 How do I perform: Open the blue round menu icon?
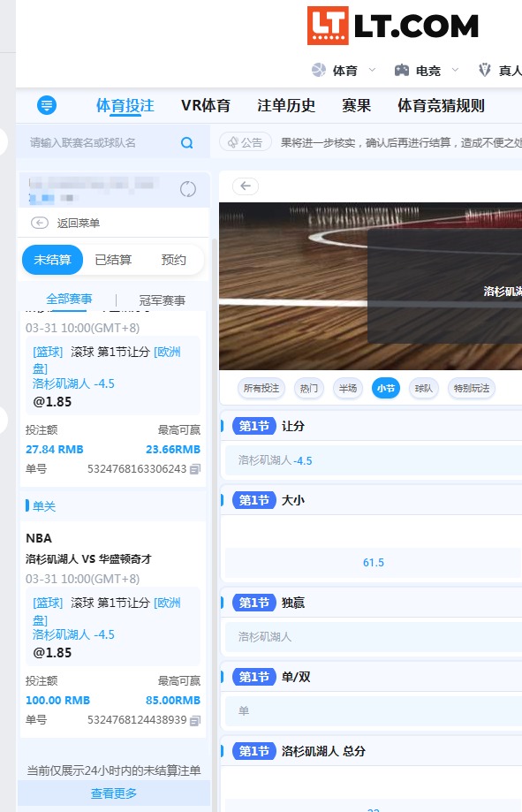tap(47, 105)
